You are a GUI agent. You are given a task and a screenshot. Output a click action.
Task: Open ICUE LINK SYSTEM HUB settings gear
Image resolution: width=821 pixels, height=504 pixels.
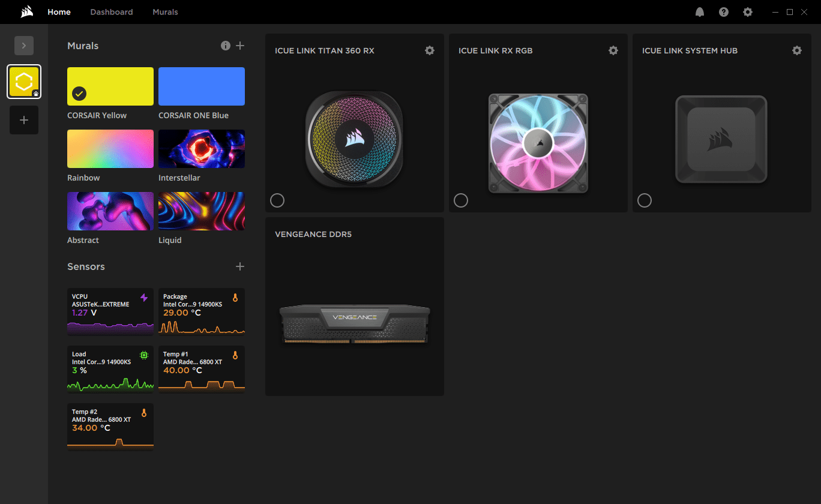coord(797,50)
